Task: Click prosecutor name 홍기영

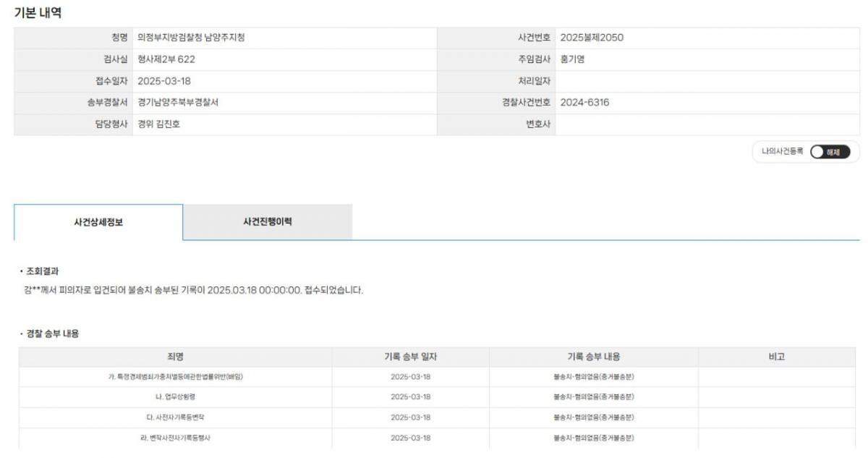Action: coord(572,59)
